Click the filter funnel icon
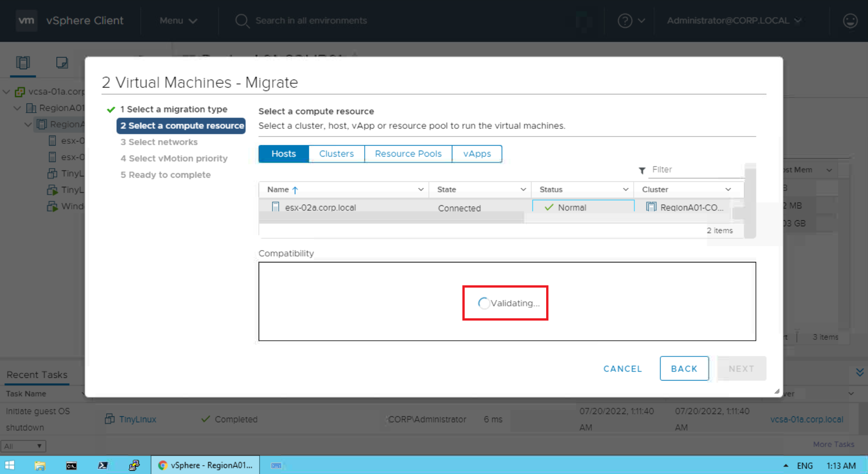Screen dimensions: 868x474 pyautogui.click(x=642, y=170)
